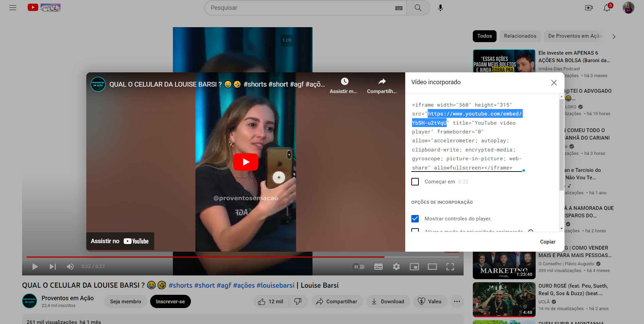The image size is (644, 324).
Task: Play the main video
Action: click(x=35, y=267)
